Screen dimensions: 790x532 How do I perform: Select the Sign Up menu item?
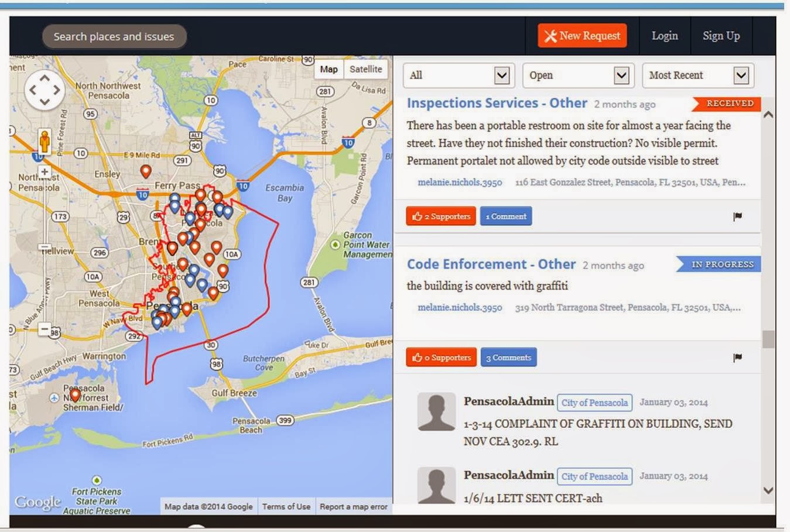[721, 36]
